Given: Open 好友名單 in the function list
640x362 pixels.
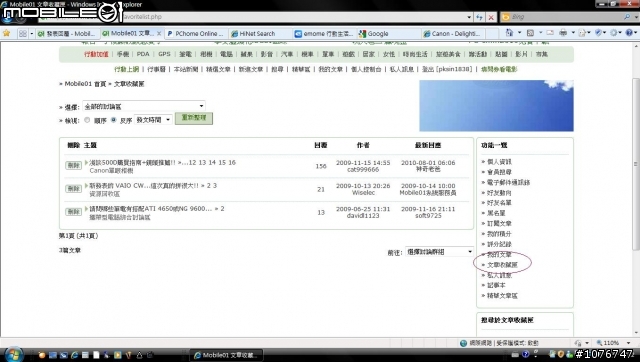Looking at the screenshot, I should click(x=499, y=203).
